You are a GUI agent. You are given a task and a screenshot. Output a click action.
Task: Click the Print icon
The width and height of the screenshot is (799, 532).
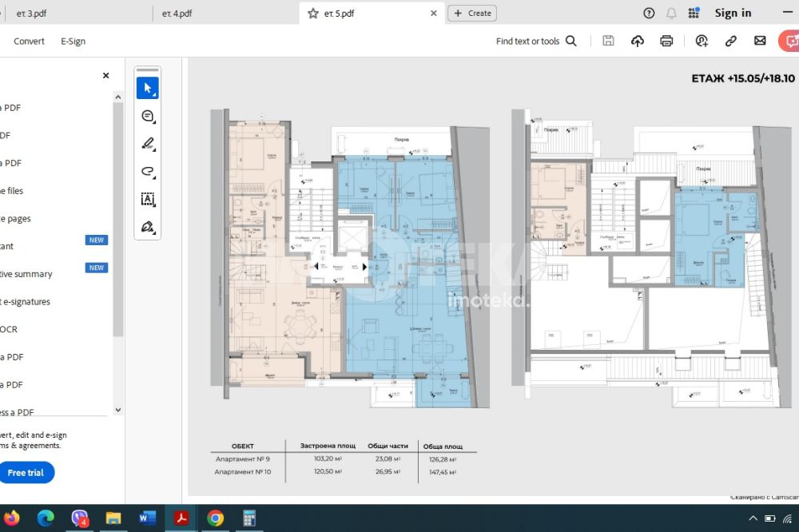[666, 42]
